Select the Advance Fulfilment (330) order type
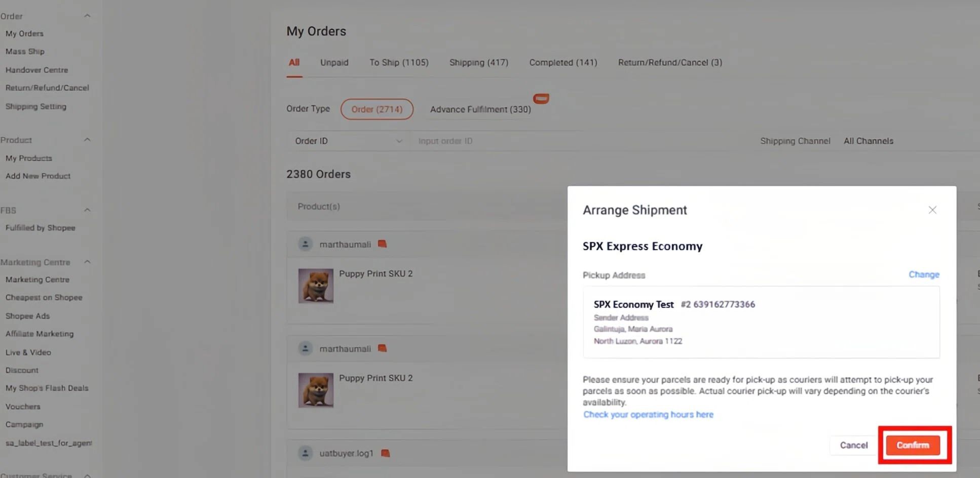The image size is (980, 478). pos(479,109)
